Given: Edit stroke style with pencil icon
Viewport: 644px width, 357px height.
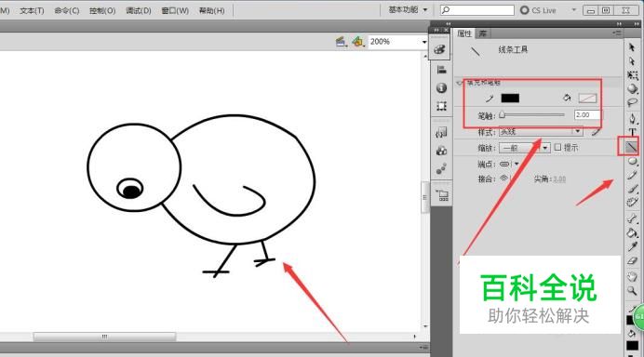Looking at the screenshot, I should 596,132.
